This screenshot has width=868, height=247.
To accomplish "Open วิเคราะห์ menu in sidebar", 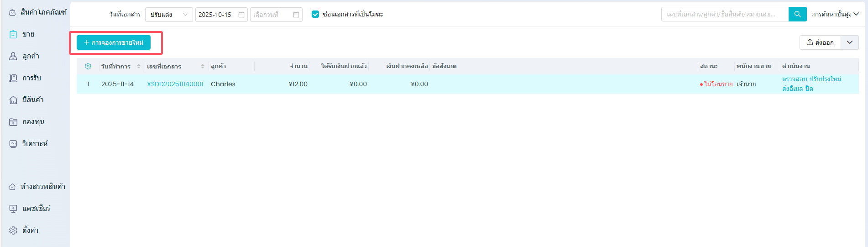I will click(x=35, y=143).
